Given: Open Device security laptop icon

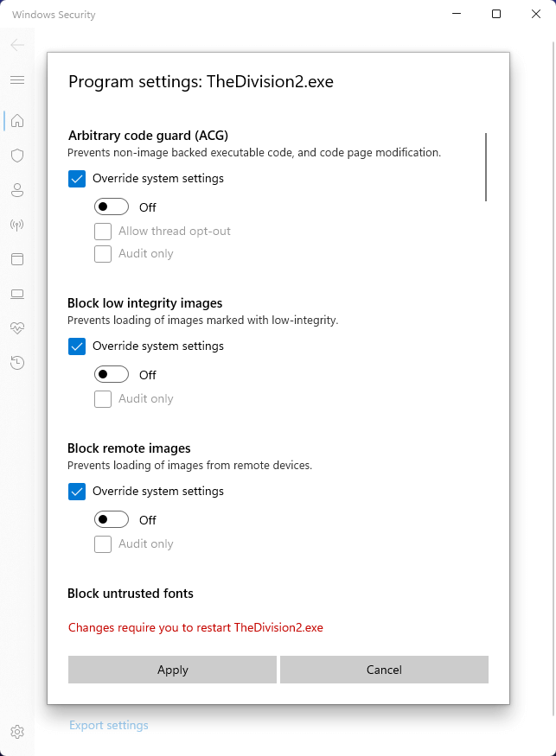Looking at the screenshot, I should pos(17,294).
